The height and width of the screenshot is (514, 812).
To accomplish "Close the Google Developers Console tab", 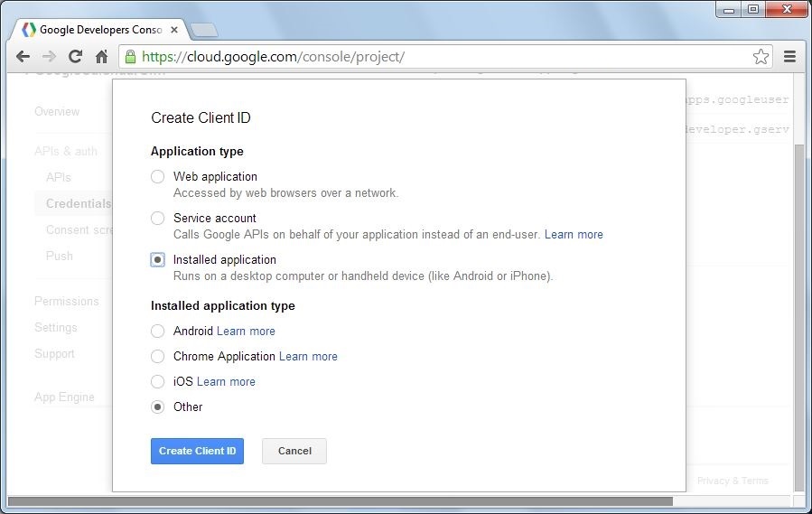I will 174,30.
